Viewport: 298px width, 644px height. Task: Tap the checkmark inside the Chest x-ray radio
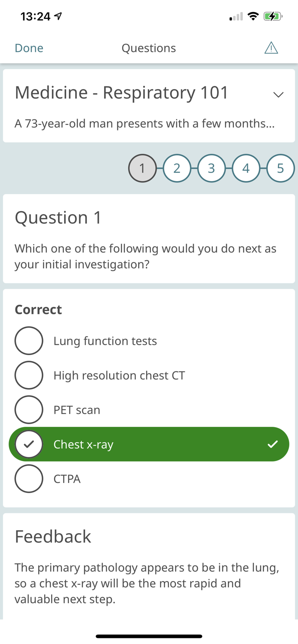point(28,444)
